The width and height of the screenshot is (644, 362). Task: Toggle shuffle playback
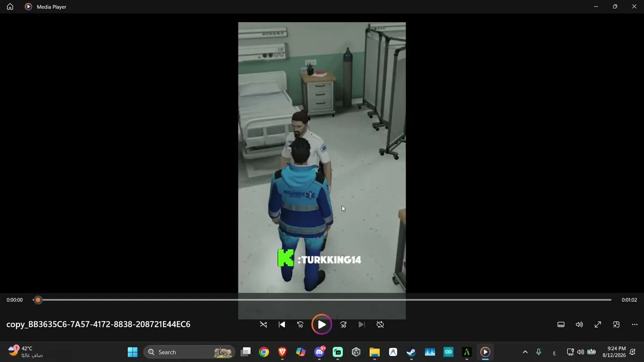tap(263, 325)
